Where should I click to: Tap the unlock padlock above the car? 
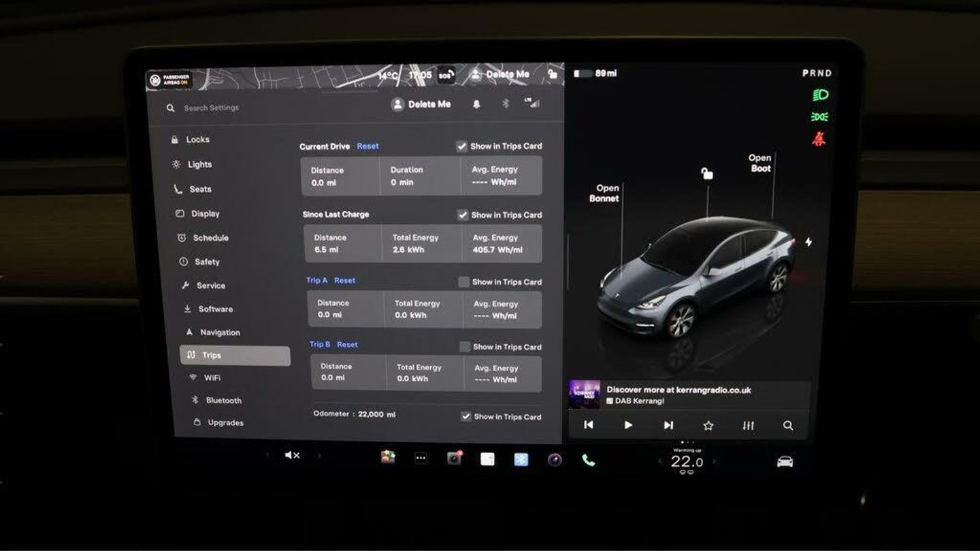[x=707, y=174]
